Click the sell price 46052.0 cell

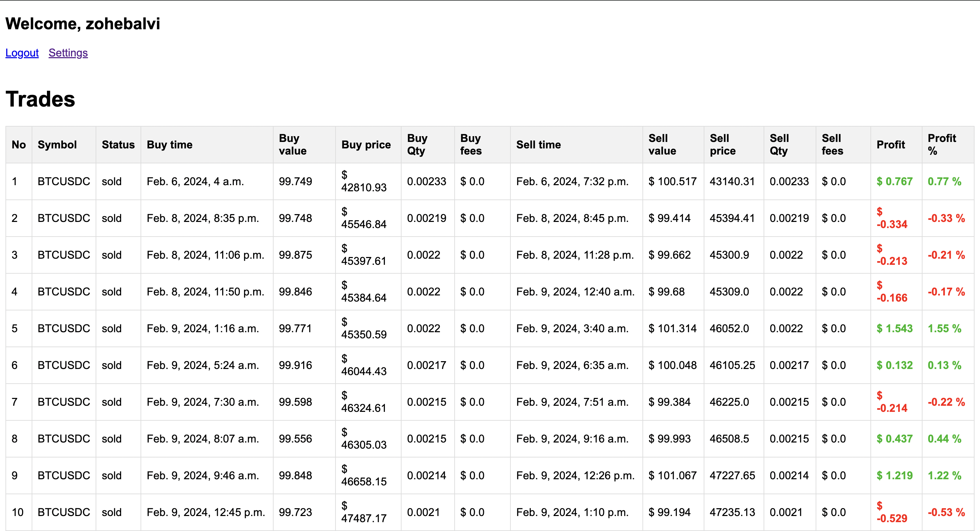pos(729,328)
